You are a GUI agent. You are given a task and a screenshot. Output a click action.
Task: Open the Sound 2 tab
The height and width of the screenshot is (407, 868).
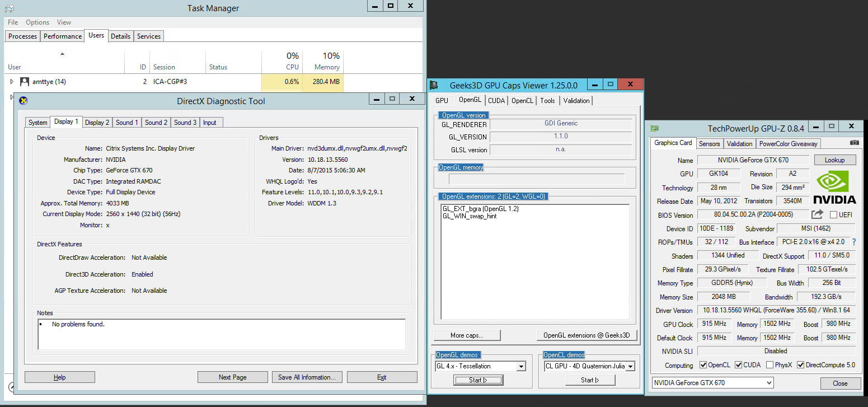coord(156,123)
